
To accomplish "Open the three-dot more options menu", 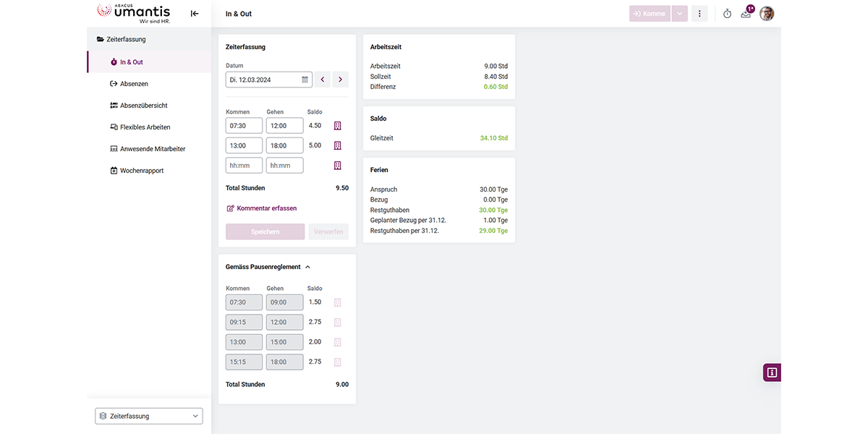I will (x=699, y=14).
